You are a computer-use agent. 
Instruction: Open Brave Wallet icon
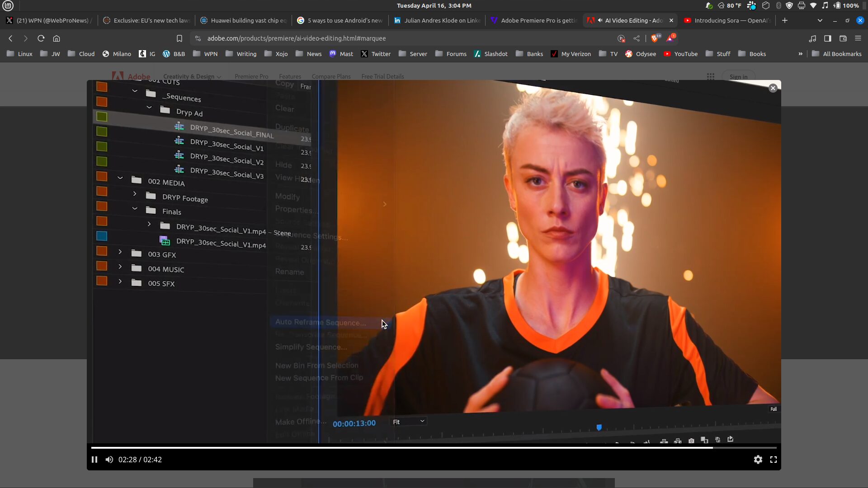point(843,38)
